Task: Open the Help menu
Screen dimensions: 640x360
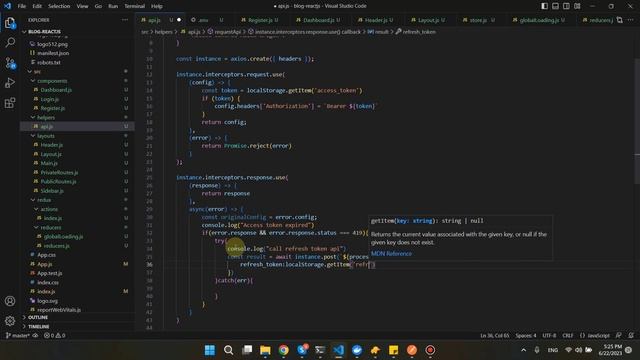Action: pos(157,6)
